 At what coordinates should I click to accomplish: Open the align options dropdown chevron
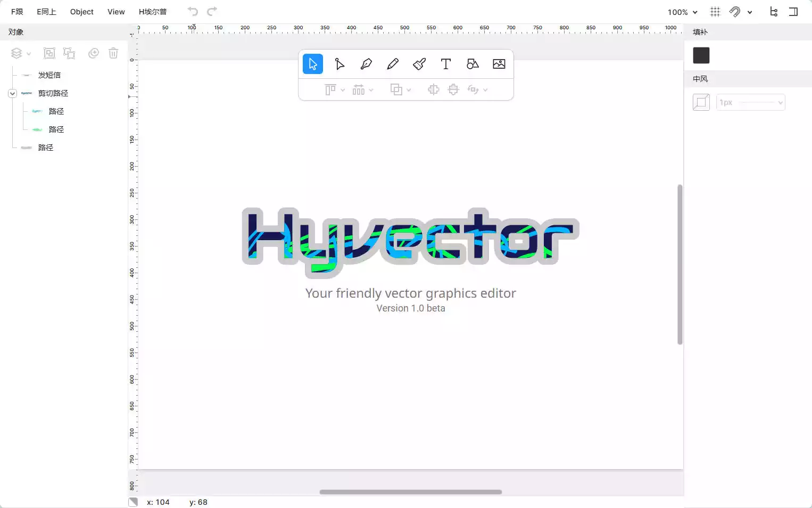tap(343, 90)
